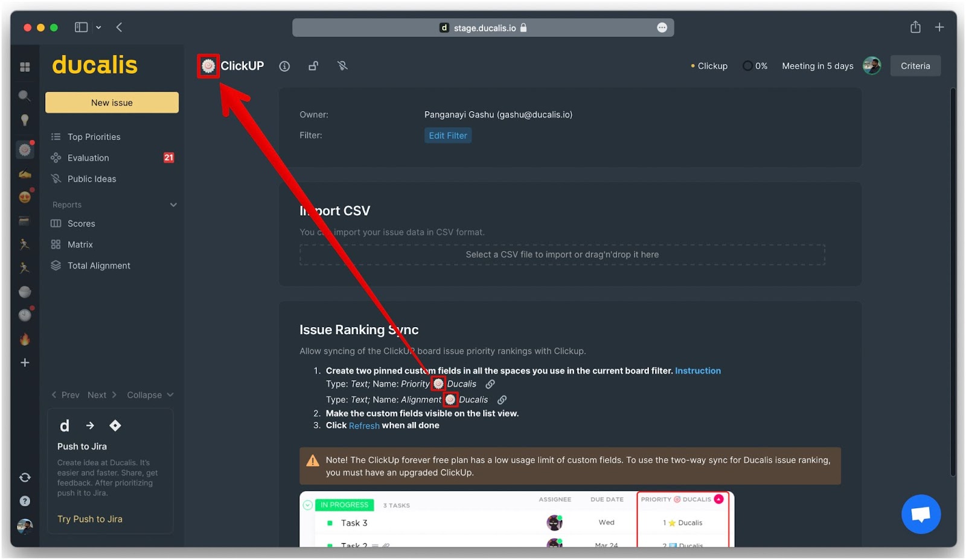
Task: Open the dashboard grid icon in left rail
Action: [x=25, y=67]
